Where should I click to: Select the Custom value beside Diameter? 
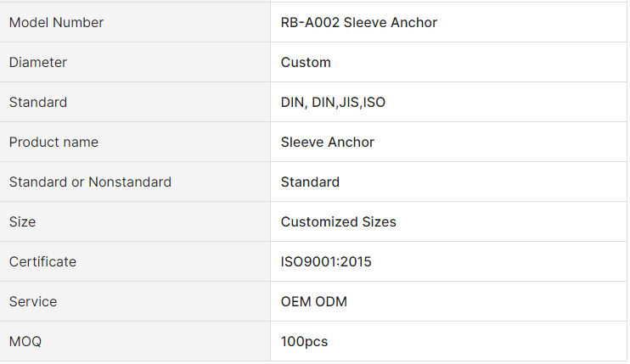(306, 63)
